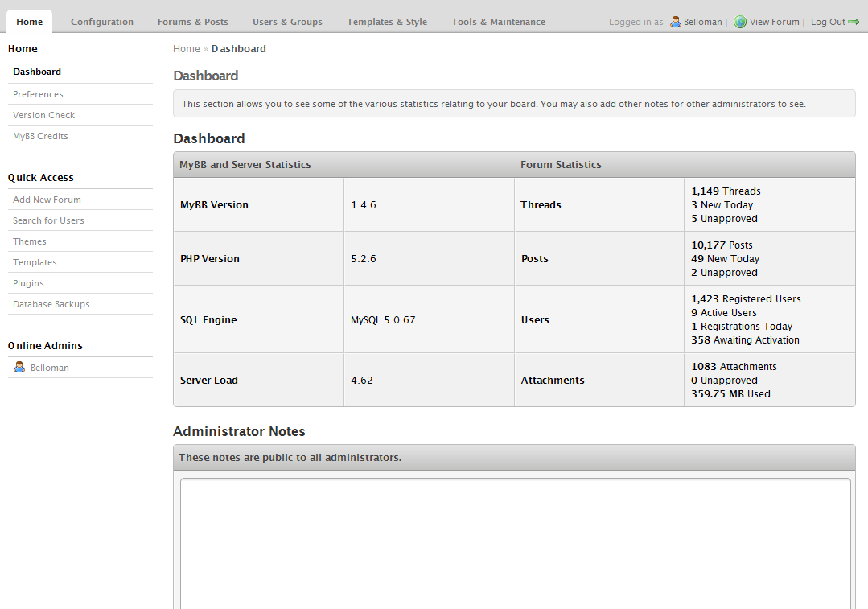This screenshot has width=868, height=609.
Task: Open Themes from Quick Access
Action: [x=30, y=241]
